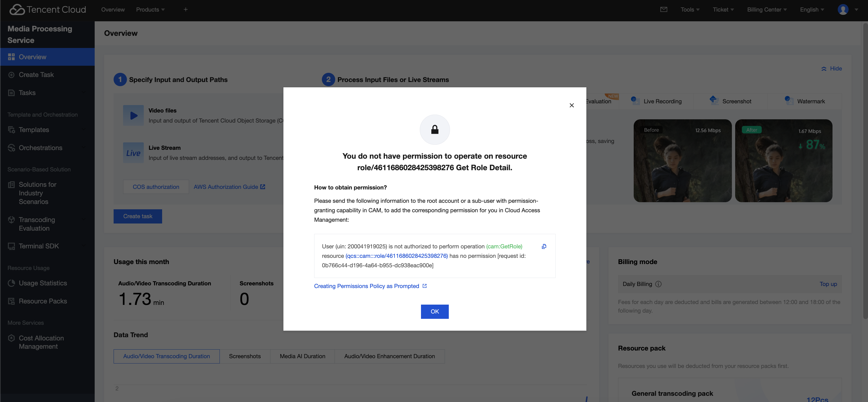Click the user avatar icon
The image size is (868, 402).
843,9
